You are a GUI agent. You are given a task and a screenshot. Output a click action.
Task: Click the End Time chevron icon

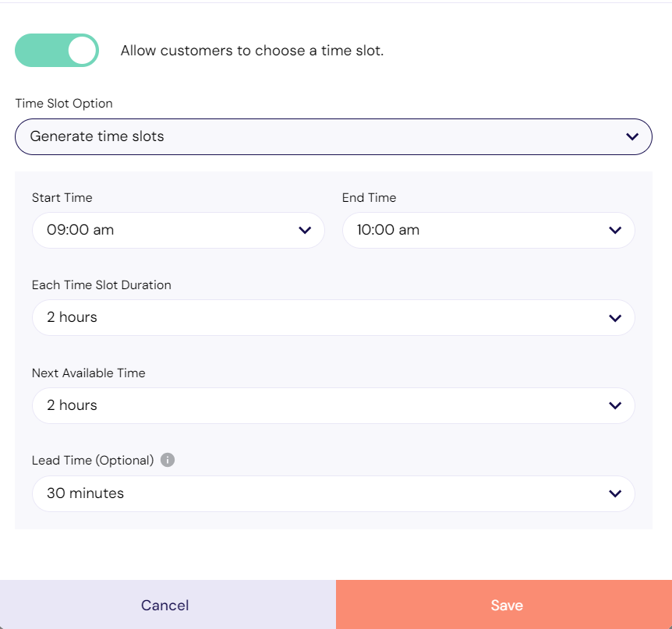tap(615, 230)
